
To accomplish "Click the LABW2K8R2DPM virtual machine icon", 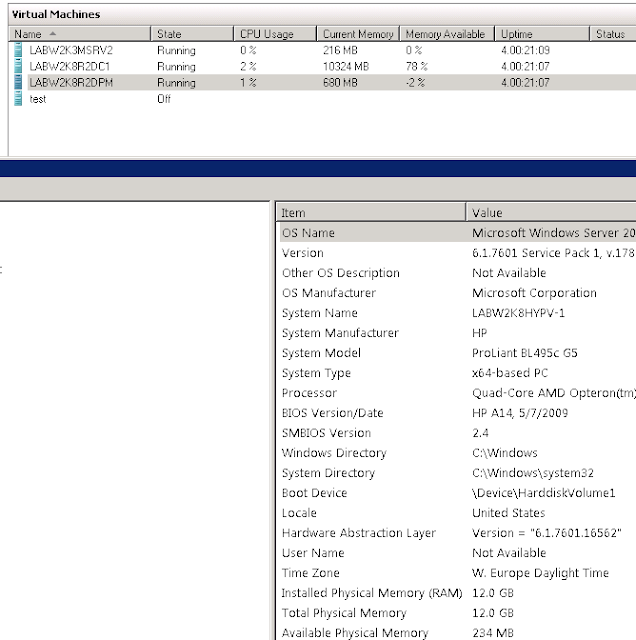I will click(18, 82).
